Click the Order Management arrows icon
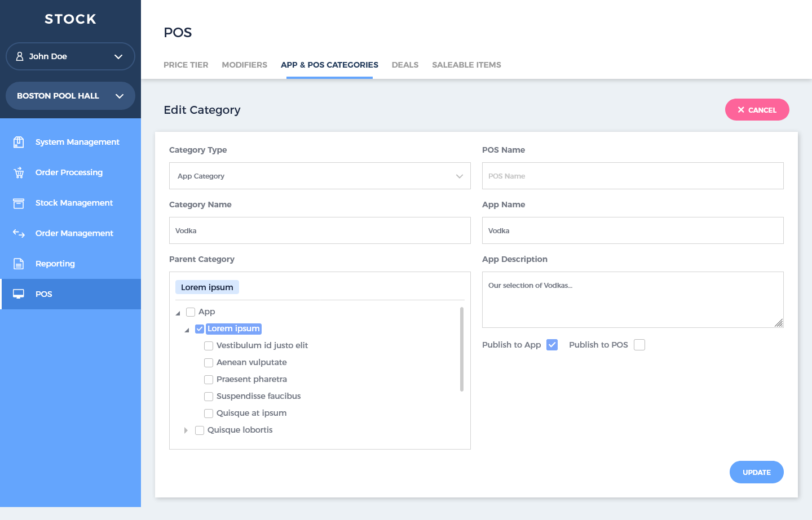 [19, 233]
